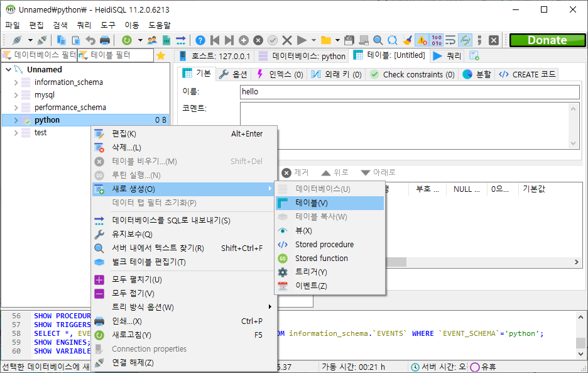
Task: Collapse the Unnamed session tree node
Action: (x=8, y=70)
